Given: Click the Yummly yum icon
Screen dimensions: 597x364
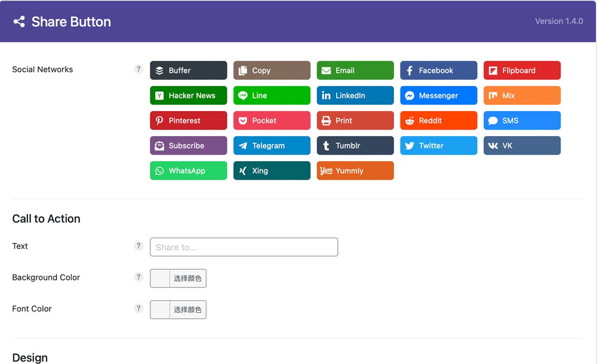Looking at the screenshot, I should [326, 171].
